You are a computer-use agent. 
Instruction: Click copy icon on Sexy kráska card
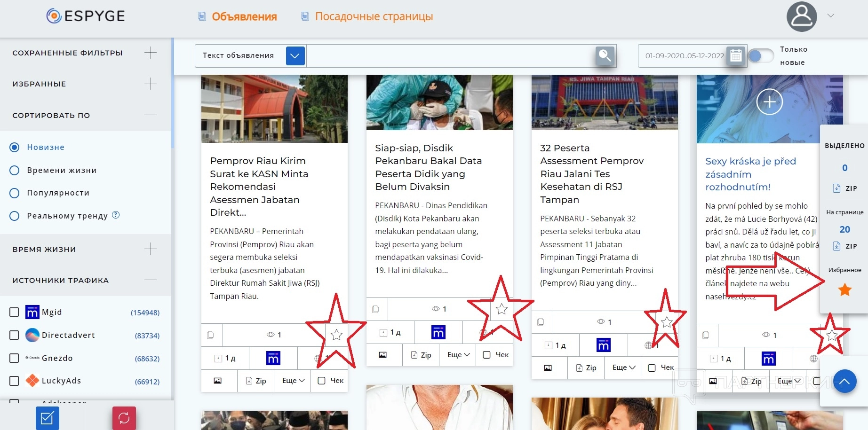tap(706, 335)
